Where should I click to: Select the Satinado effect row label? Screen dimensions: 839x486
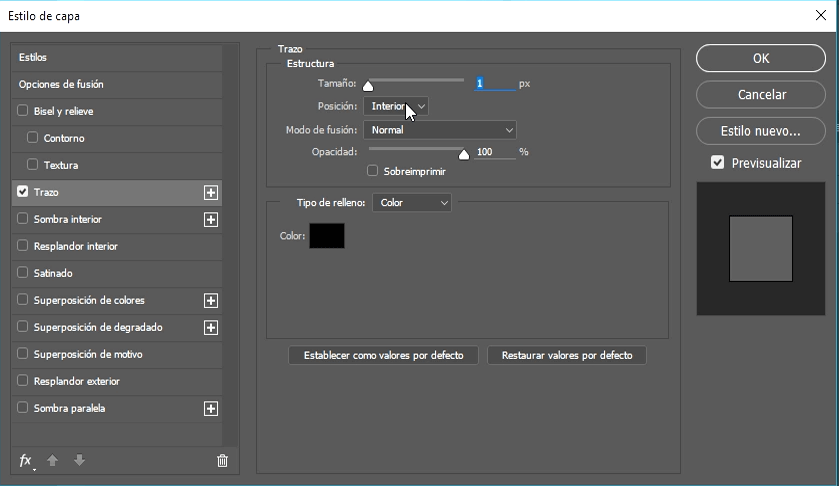click(53, 273)
